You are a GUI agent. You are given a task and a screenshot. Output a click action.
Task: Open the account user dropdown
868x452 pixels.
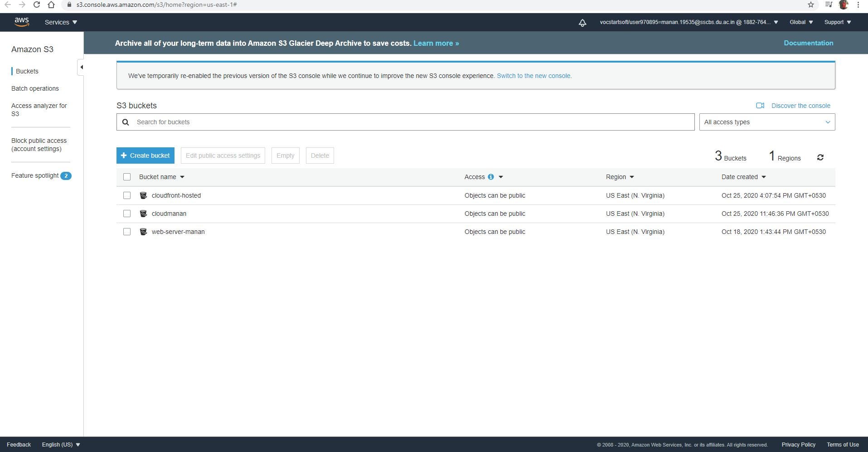click(689, 22)
